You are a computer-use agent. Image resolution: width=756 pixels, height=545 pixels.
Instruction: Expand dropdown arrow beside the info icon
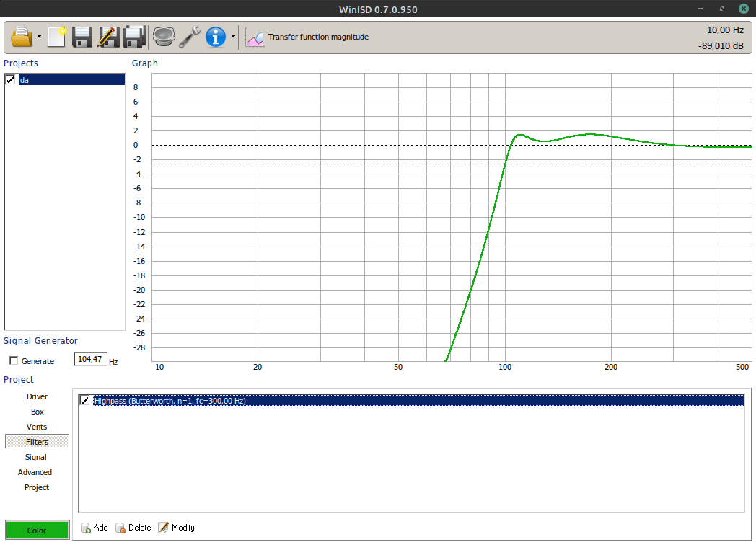point(233,37)
